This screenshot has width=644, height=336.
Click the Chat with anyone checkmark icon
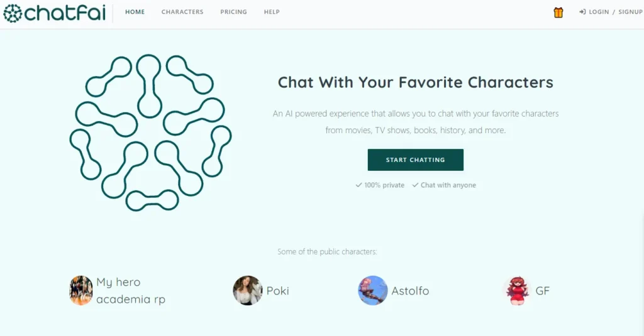(415, 185)
